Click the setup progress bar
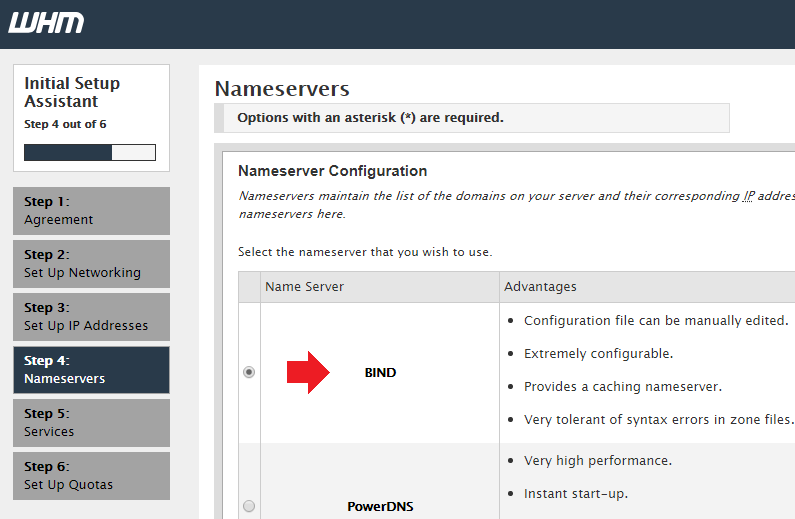The width and height of the screenshot is (795, 519). pyautogui.click(x=90, y=153)
